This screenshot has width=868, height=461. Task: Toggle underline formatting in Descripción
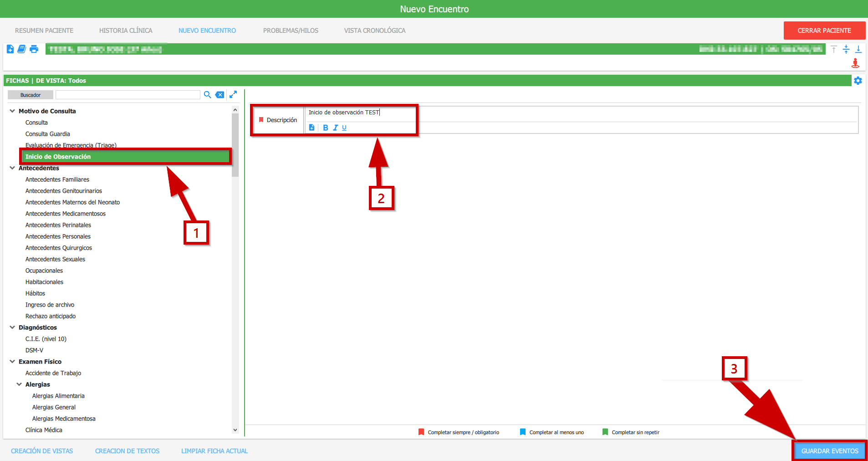344,128
